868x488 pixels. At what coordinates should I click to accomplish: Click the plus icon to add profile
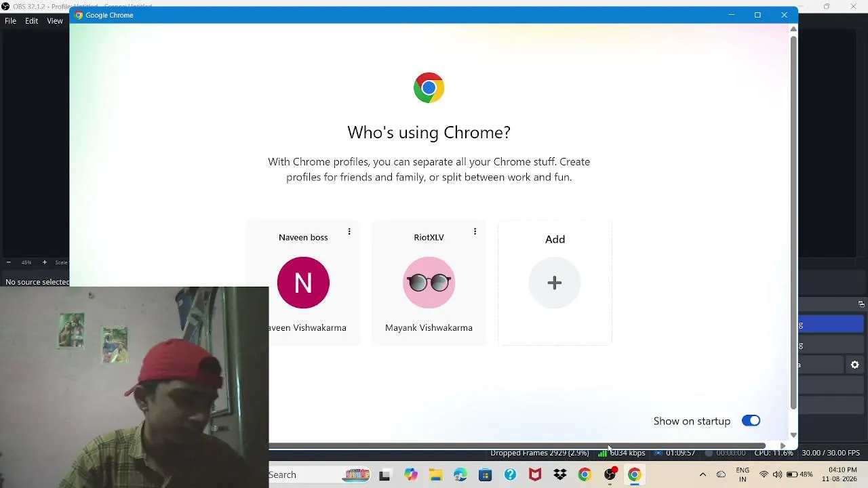(x=555, y=283)
